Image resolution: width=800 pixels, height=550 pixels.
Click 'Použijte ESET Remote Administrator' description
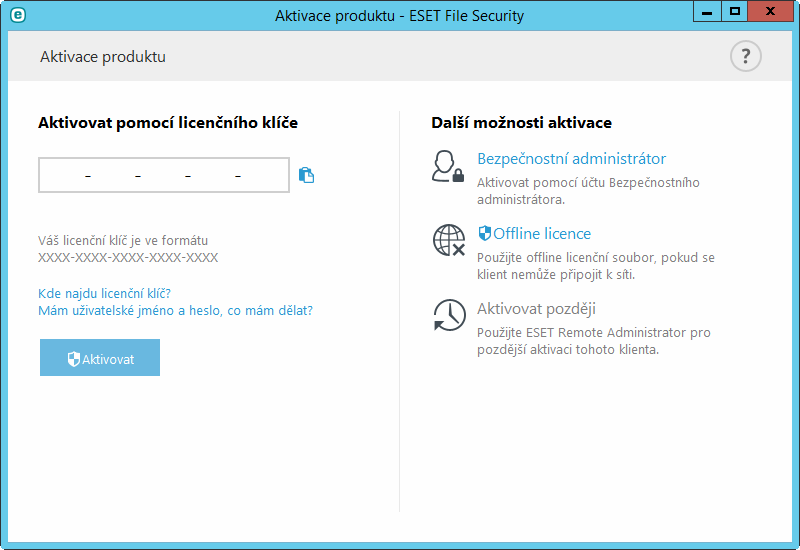point(594,341)
